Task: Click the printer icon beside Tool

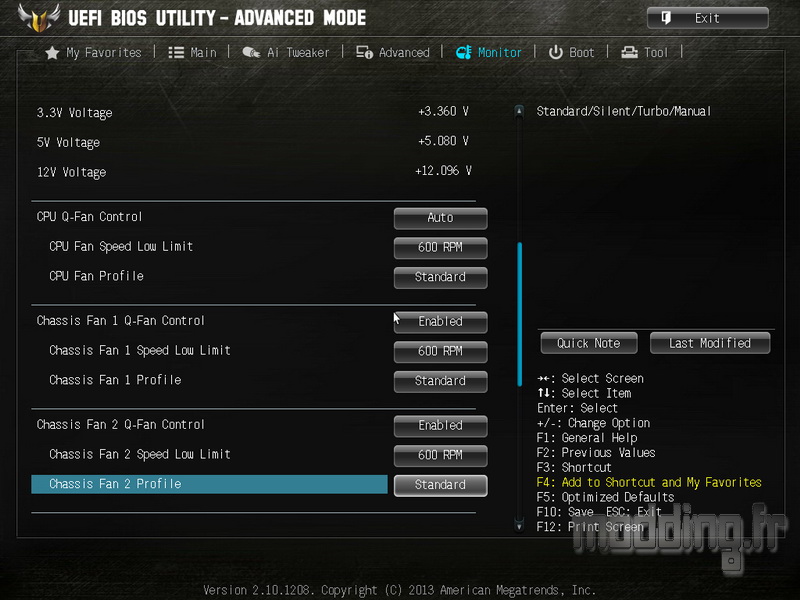Action: coord(630,53)
